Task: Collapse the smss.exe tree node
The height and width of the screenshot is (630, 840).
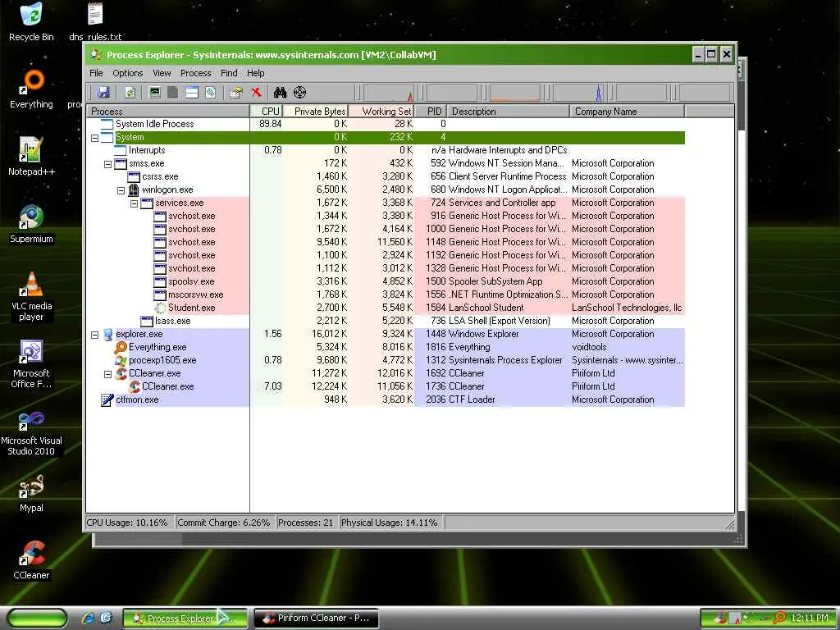Action: pos(107,164)
